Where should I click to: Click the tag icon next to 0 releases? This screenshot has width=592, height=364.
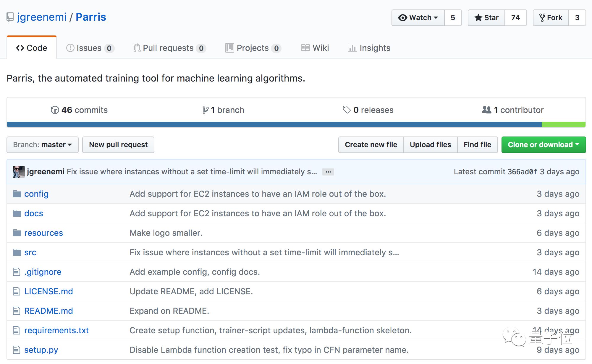[347, 110]
